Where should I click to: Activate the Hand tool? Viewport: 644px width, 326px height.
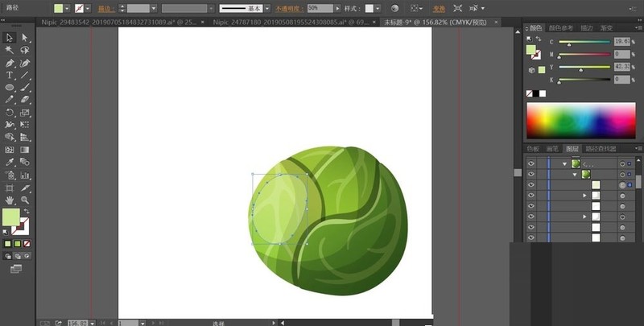point(10,200)
